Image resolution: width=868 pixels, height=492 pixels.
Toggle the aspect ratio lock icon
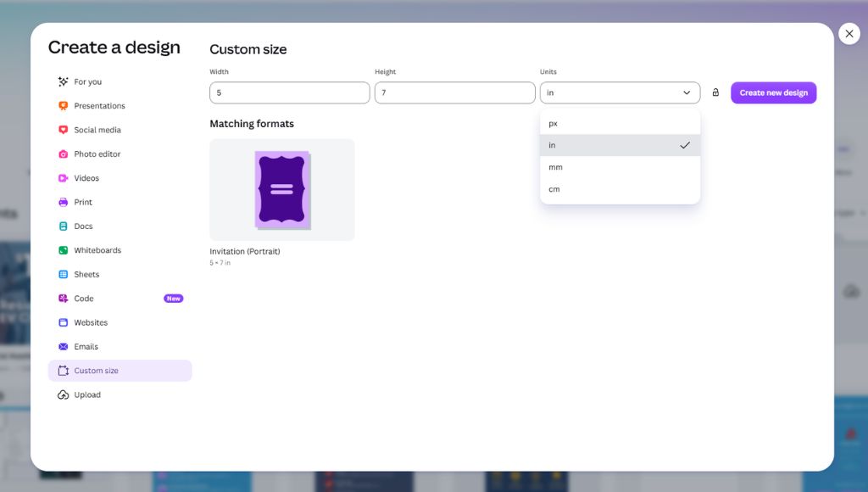(x=715, y=92)
